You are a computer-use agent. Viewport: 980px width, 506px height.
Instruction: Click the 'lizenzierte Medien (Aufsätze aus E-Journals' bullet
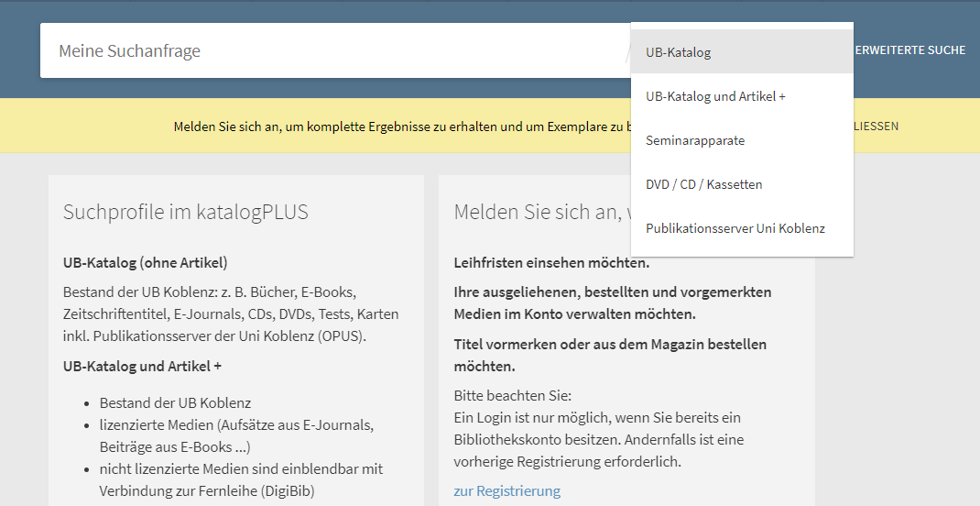(237, 436)
